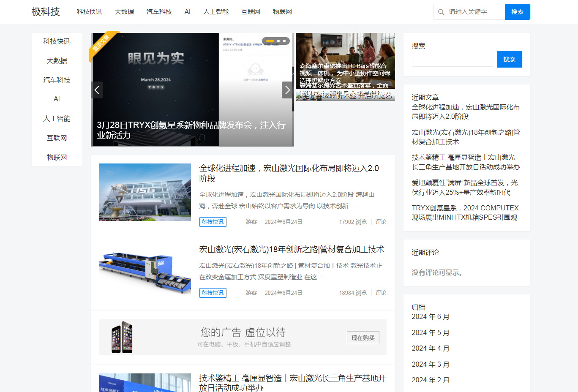Click the blue 搜索 button in header
The height and width of the screenshot is (392, 578).
(x=518, y=12)
